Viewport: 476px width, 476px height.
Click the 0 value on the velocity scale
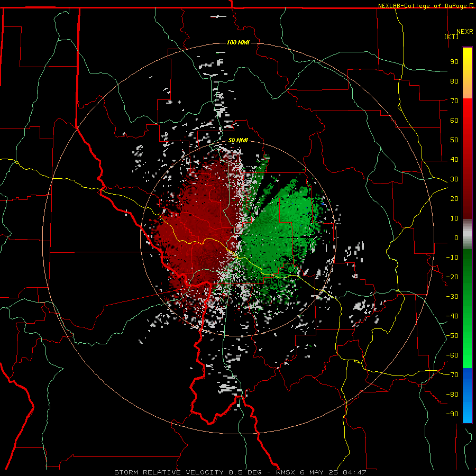coord(456,237)
